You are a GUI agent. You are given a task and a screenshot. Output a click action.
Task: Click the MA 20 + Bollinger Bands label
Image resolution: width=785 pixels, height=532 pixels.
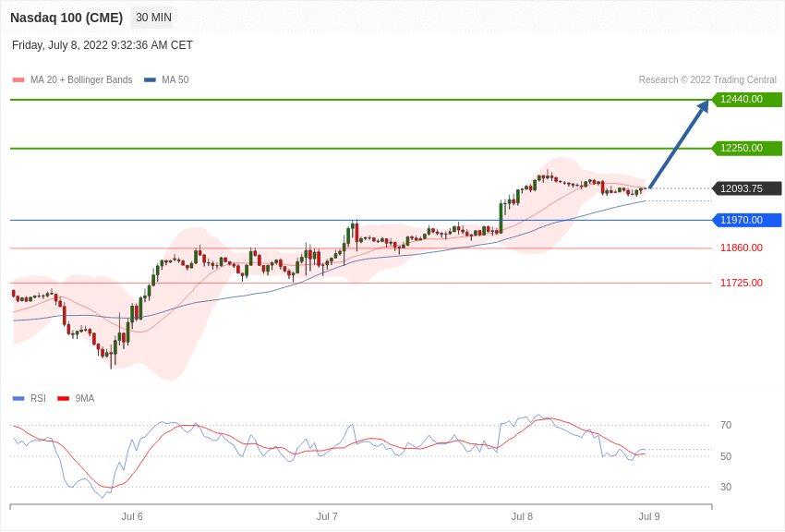tap(81, 79)
